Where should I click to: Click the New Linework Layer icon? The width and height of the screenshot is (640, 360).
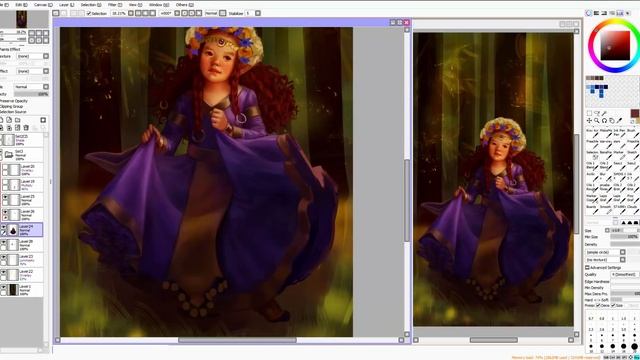pyautogui.click(x=9, y=120)
